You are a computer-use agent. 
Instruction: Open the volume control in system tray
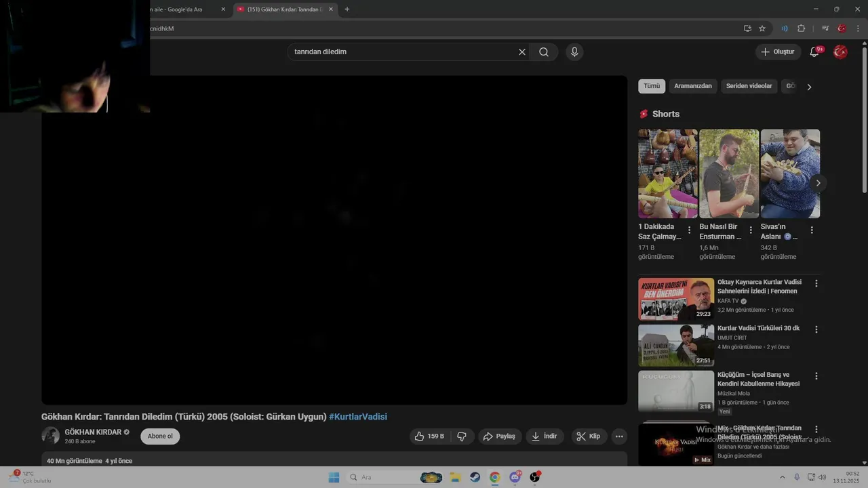tap(823, 477)
